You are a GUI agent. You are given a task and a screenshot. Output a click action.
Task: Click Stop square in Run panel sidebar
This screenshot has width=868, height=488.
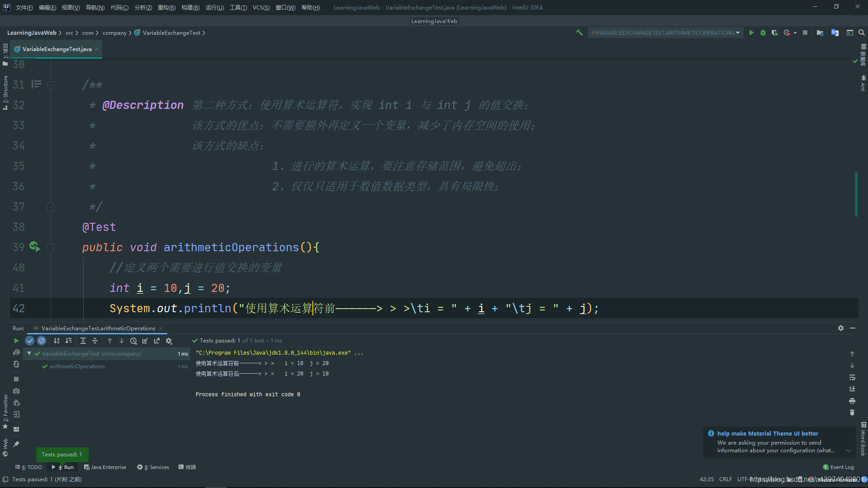pos(16,379)
